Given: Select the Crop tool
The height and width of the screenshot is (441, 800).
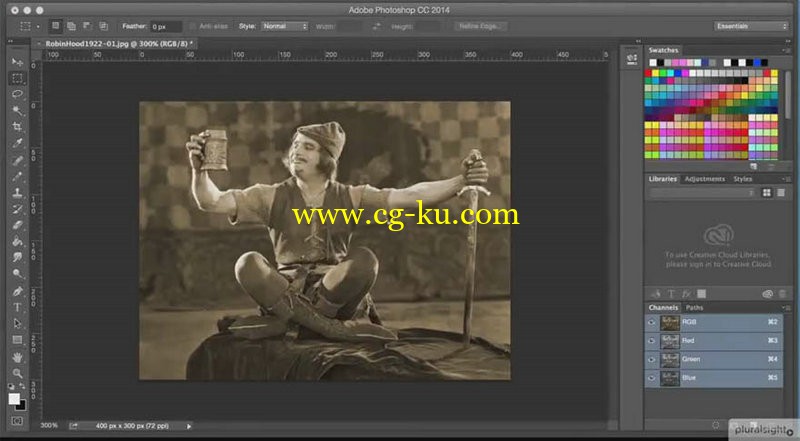Looking at the screenshot, I should [17, 127].
